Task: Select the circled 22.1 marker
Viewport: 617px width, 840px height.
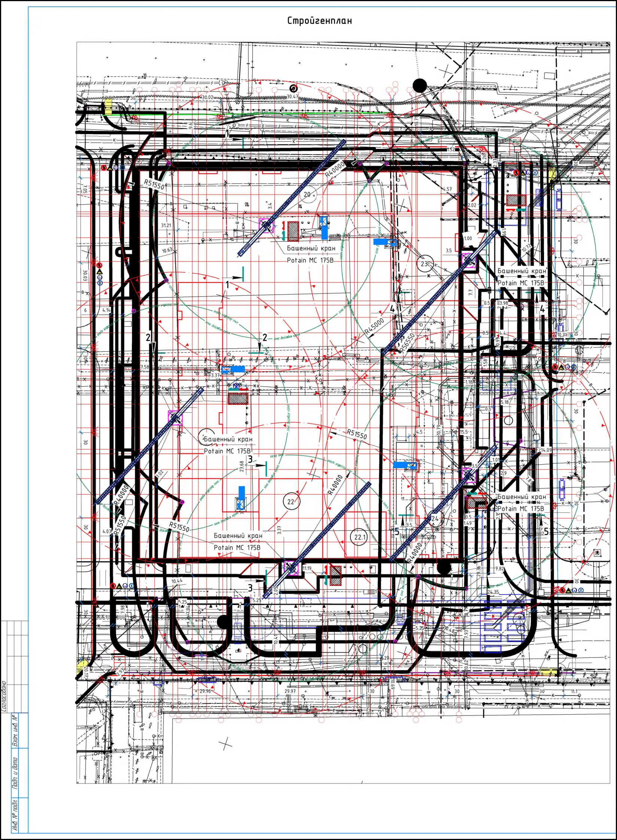Action: coord(360,537)
